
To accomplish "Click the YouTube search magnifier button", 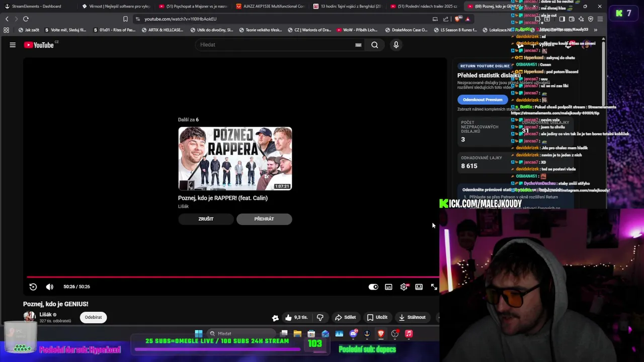I will pyautogui.click(x=374, y=45).
